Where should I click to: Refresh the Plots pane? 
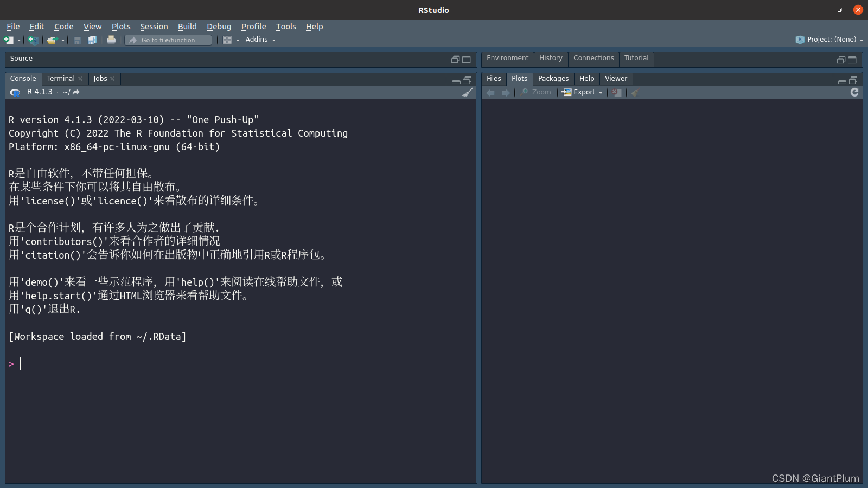coord(854,92)
